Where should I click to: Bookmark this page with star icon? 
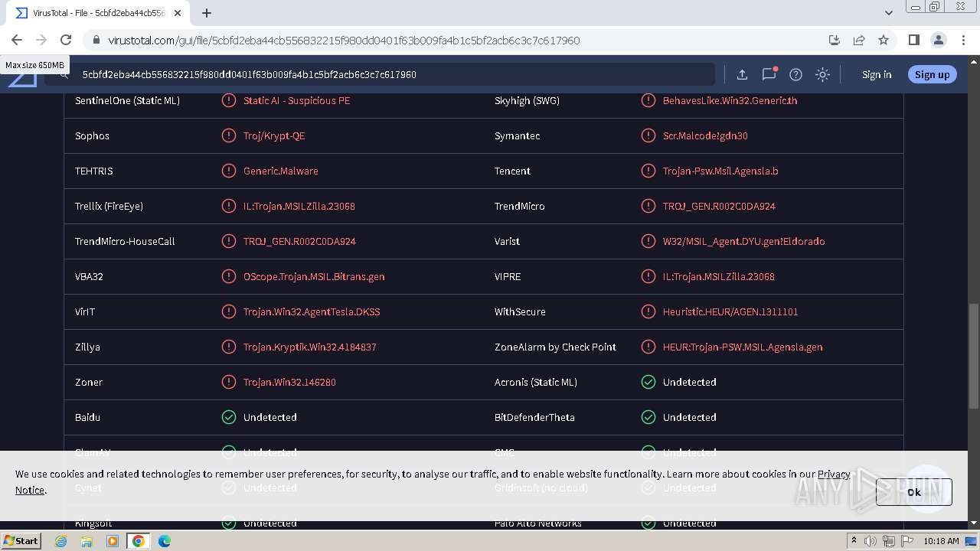pos(884,40)
